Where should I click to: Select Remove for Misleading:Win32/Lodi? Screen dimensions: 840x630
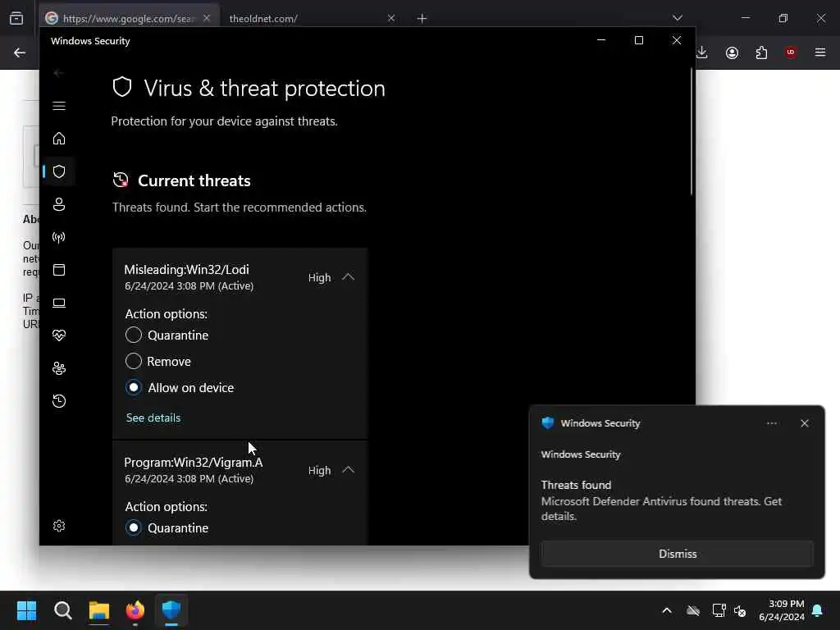pos(134,361)
